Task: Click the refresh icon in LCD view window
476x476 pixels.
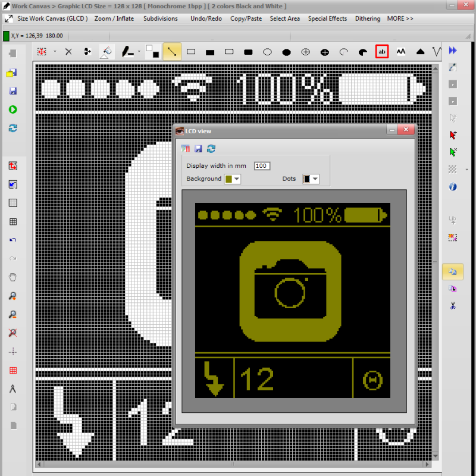Action: click(211, 149)
